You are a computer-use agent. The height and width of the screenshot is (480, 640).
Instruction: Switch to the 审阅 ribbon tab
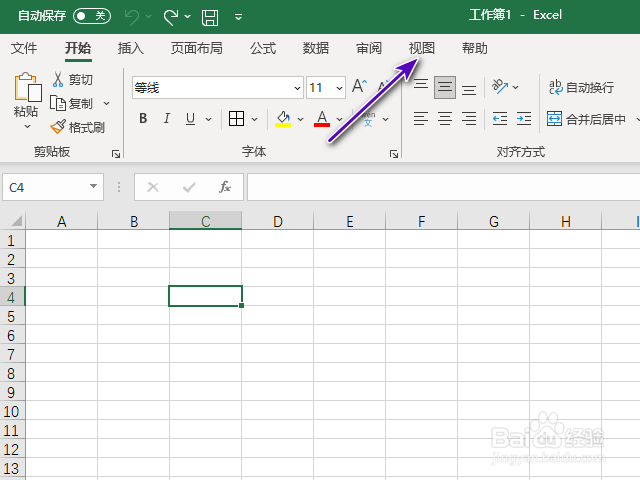(369, 48)
